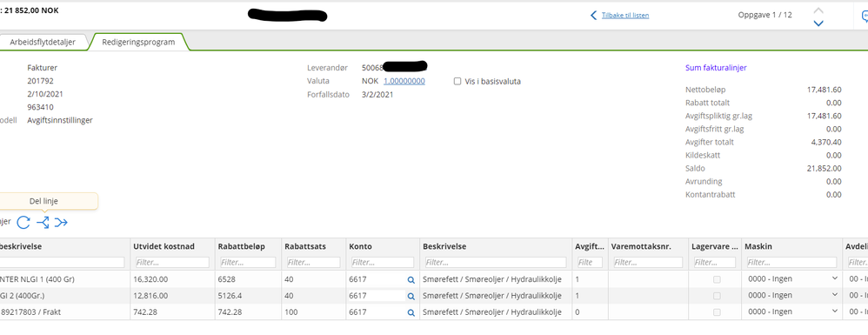The height and width of the screenshot is (335, 868).
Task: Click the refresh lines circular arrow icon
Action: point(23,223)
